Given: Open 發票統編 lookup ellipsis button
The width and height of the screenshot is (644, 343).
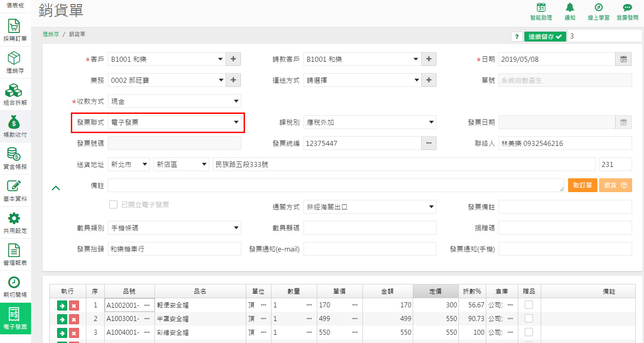Looking at the screenshot, I should click(429, 143).
